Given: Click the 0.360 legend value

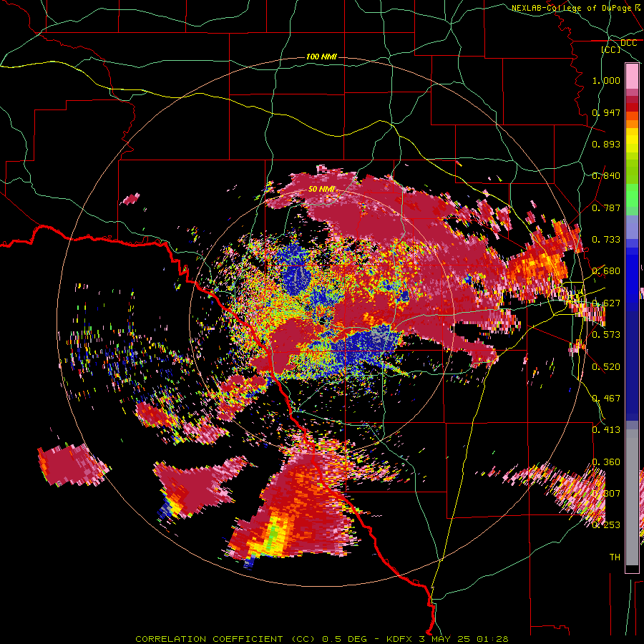Looking at the screenshot, I should point(606,462).
